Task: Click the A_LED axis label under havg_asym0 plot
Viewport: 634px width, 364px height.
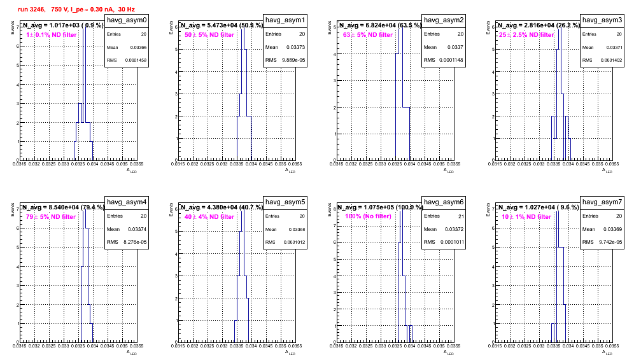Action: (x=132, y=171)
